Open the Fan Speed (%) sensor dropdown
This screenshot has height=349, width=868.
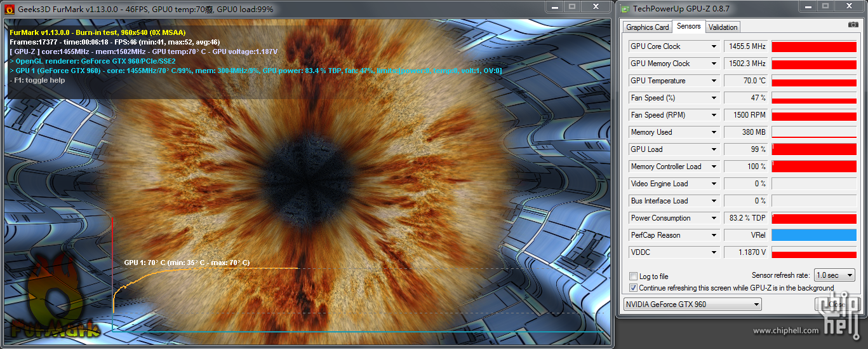click(x=714, y=98)
